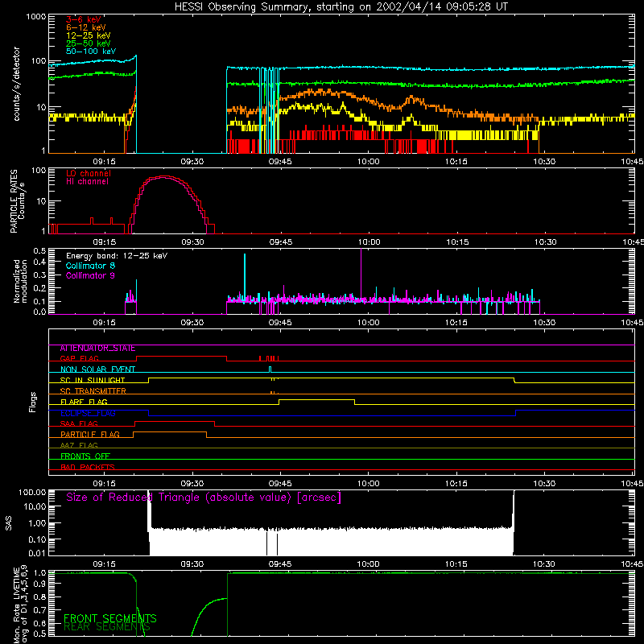This screenshot has height=644, width=644.
Task: Click the raised FLARE_FLAG segment
Action: 316,399
